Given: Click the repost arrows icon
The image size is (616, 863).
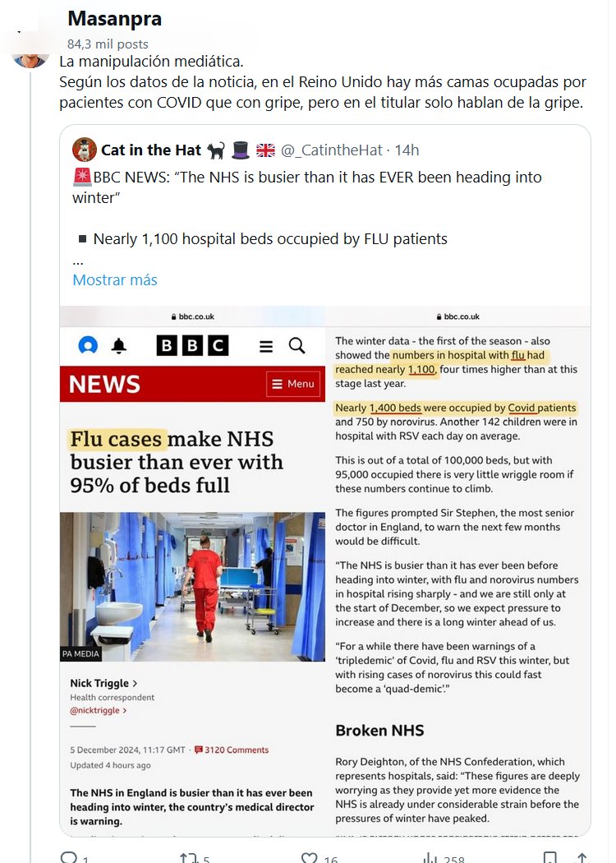Looking at the screenshot, I should [x=188, y=857].
